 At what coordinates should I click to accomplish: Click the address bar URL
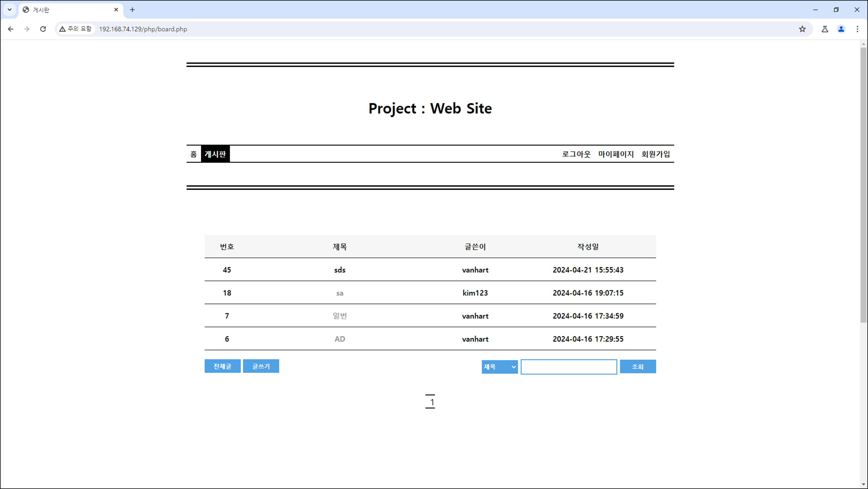pos(143,29)
